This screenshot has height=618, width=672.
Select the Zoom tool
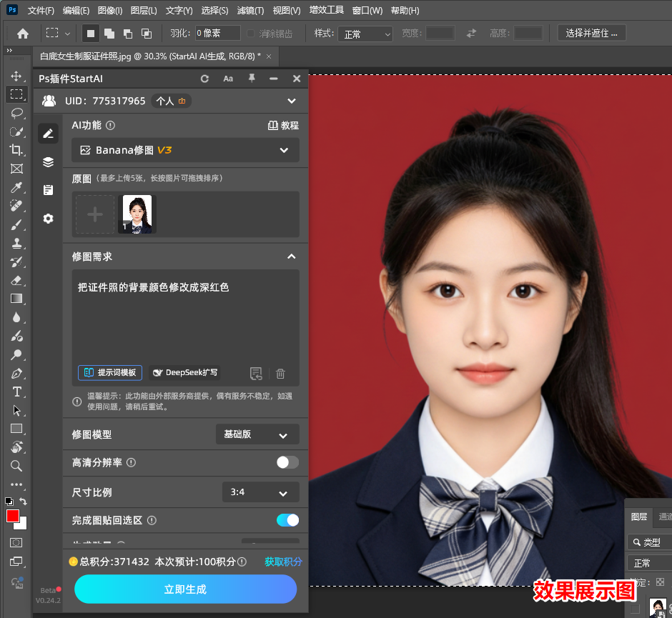tap(16, 466)
